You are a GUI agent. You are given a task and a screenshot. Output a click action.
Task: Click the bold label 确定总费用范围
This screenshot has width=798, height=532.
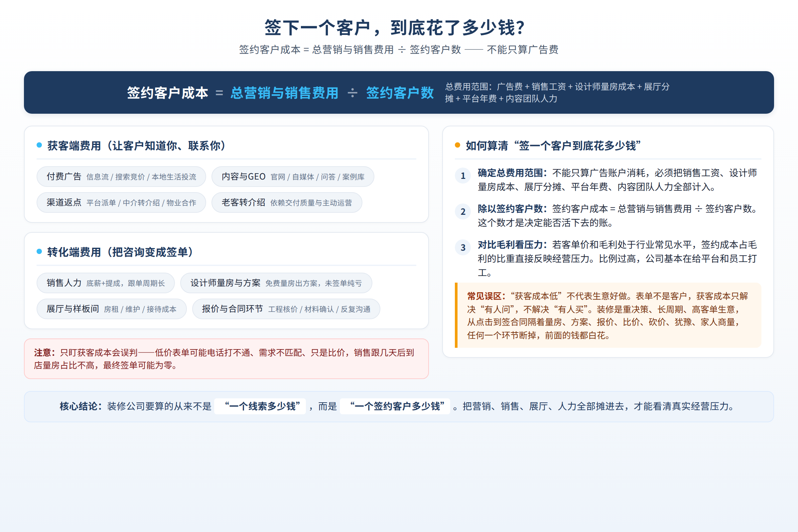pos(513,173)
